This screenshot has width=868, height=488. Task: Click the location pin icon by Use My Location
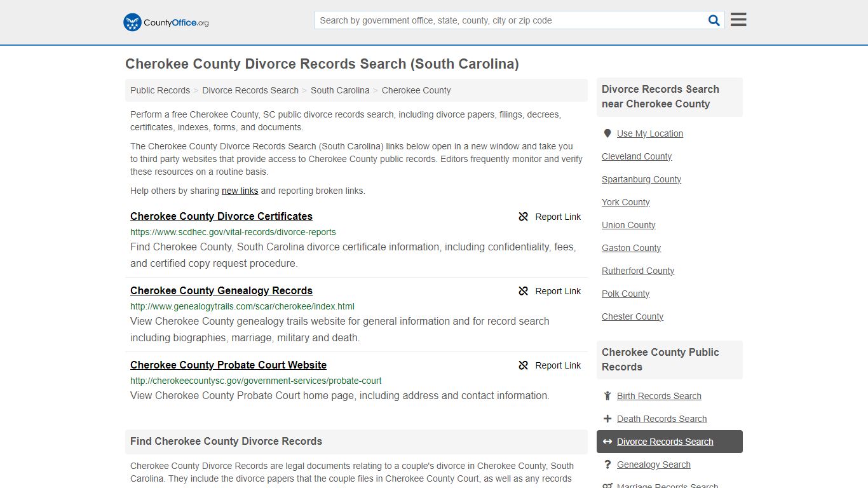(x=607, y=133)
